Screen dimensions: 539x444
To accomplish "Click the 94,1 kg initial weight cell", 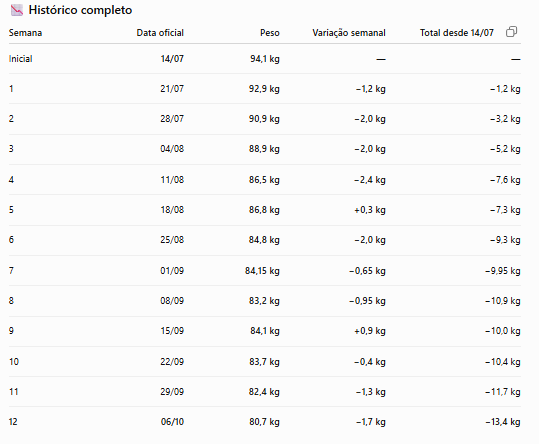I will [265, 59].
